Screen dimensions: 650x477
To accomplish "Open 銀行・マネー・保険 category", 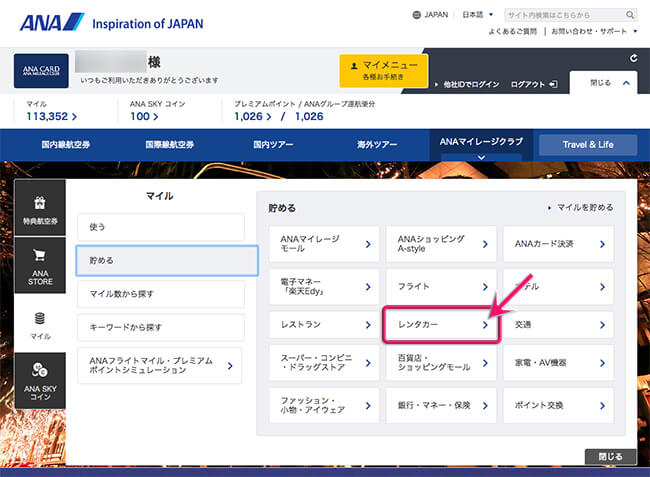I will point(441,405).
